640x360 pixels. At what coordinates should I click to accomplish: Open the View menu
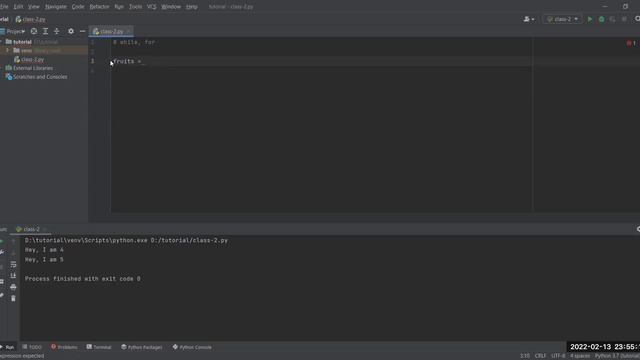(34, 7)
